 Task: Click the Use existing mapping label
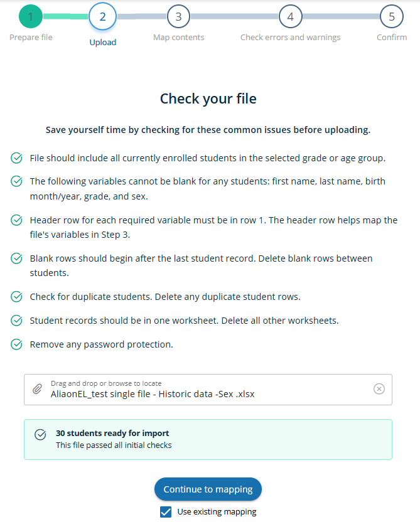point(217,512)
